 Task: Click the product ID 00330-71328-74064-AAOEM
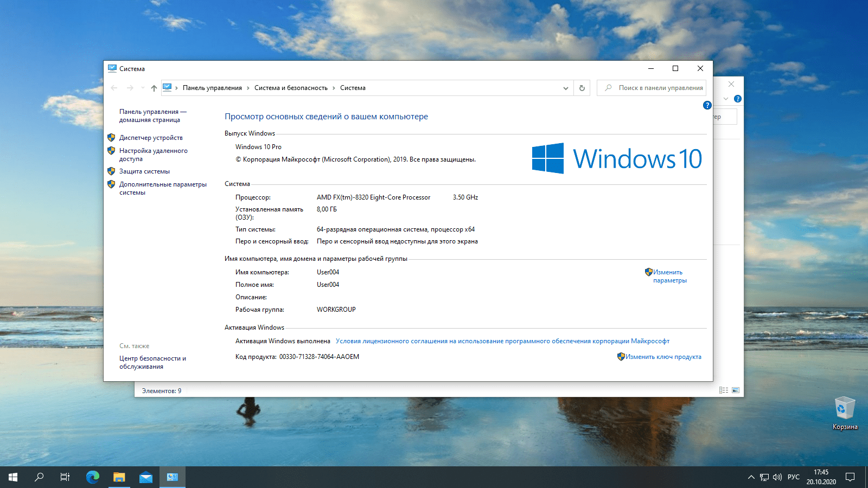click(x=319, y=357)
